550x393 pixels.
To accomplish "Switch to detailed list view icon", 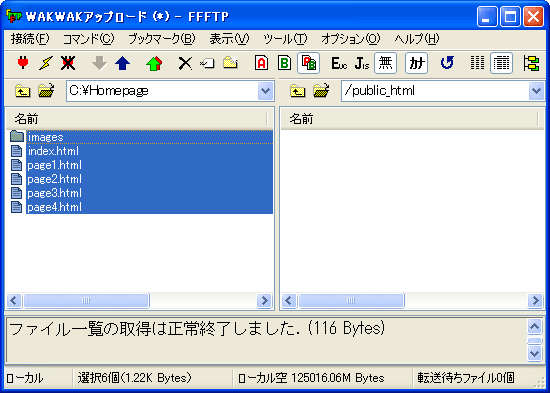I will [x=501, y=63].
